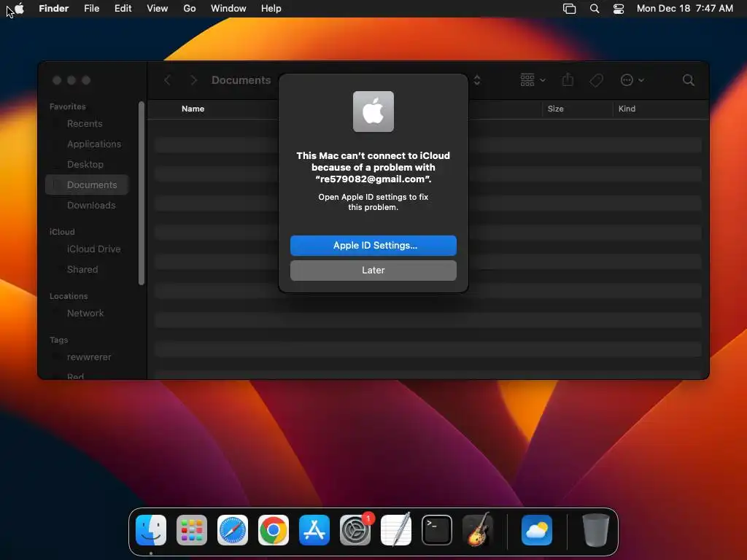Go forward in the Finder window
The image size is (747, 560).
(193, 80)
